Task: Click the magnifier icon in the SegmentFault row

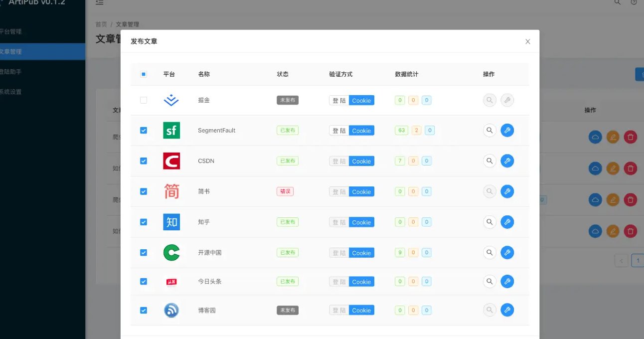Action: pos(490,131)
